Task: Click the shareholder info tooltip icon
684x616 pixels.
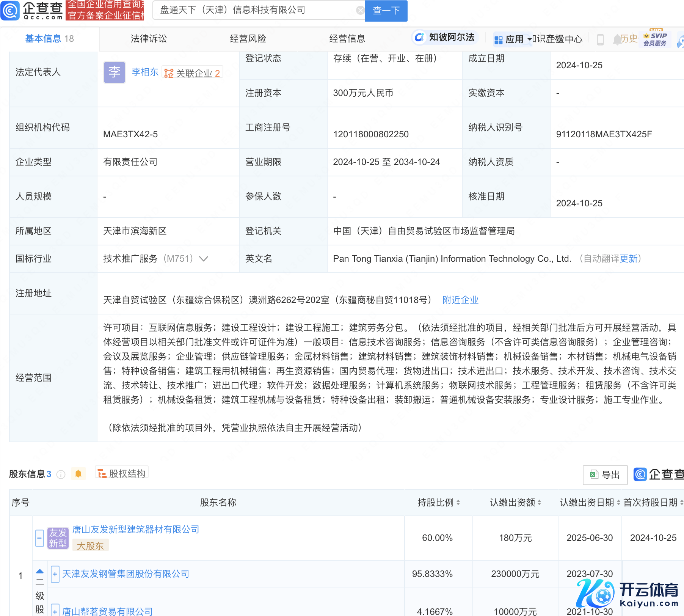Action: tap(61, 474)
